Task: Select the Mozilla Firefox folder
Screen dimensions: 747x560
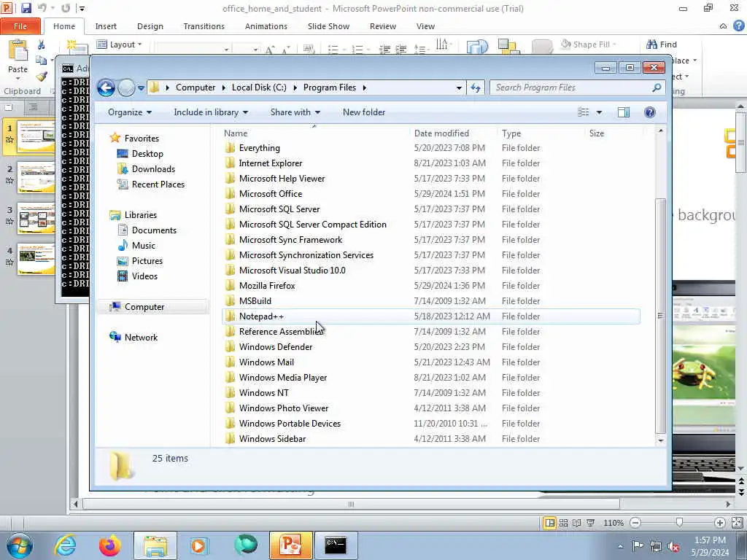Action: (x=431, y=286)
